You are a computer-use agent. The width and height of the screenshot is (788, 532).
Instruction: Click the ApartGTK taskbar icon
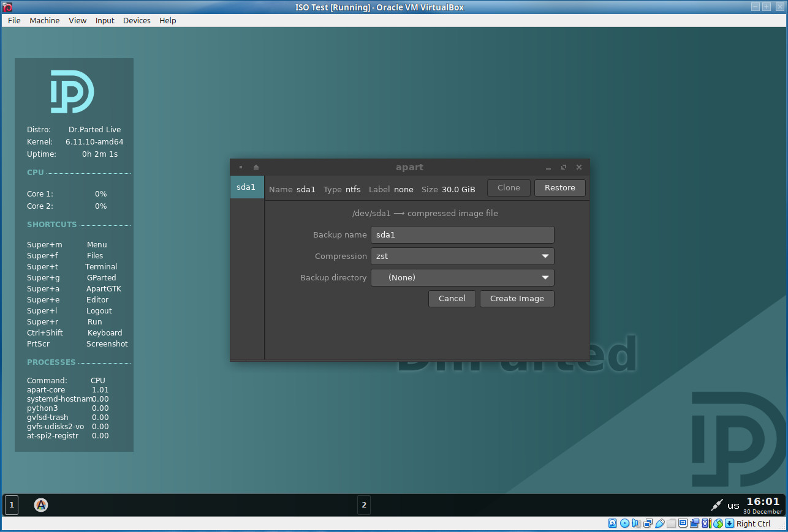41,505
